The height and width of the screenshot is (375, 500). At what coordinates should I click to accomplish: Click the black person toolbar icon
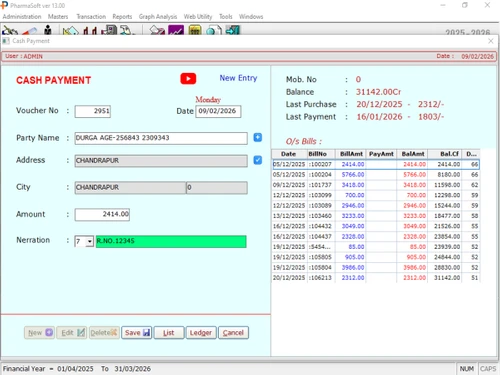click(x=48, y=30)
